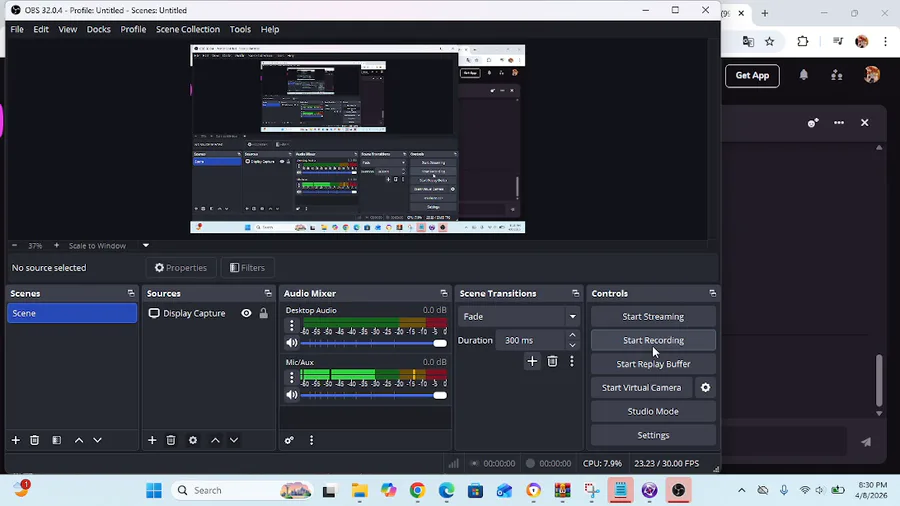
Task: Open the Edit menu
Action: 41,29
